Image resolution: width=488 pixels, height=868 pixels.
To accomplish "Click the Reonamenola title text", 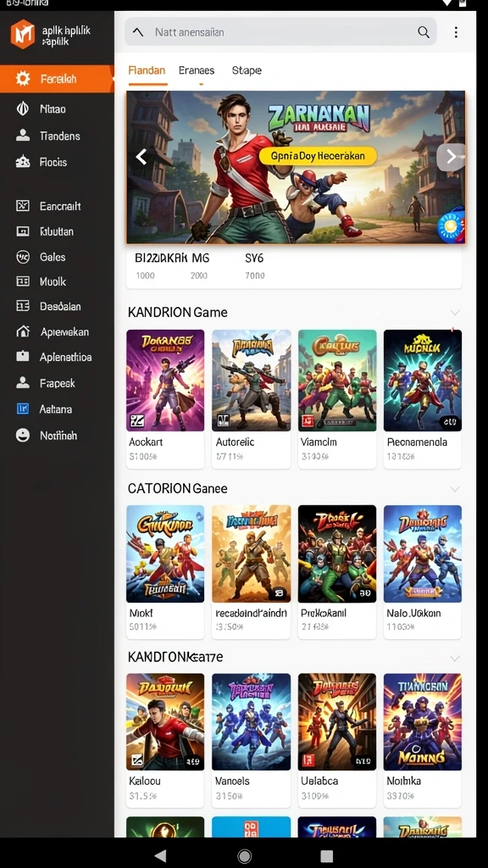I will pyautogui.click(x=417, y=442).
